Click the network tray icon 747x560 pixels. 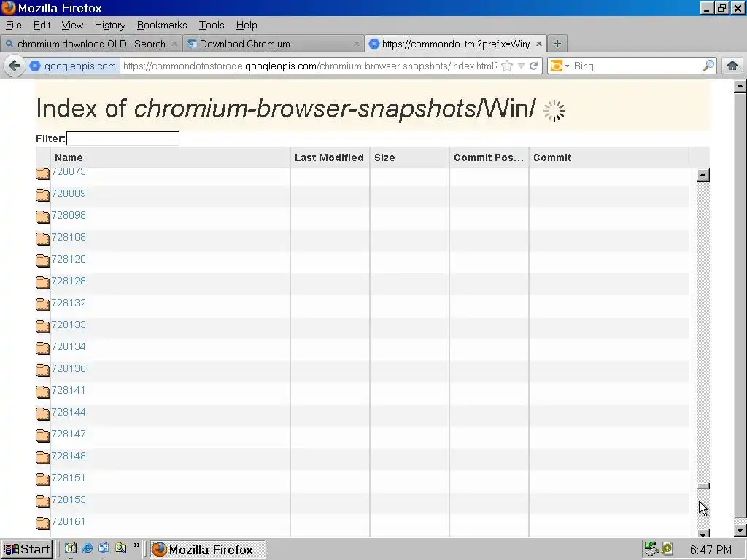(650, 549)
